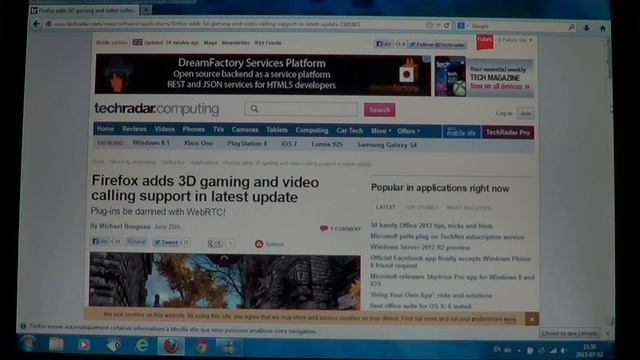Viewport: 640px width, 360px height.
Task: Reload the page with the refresh icon
Action: [x=447, y=25]
